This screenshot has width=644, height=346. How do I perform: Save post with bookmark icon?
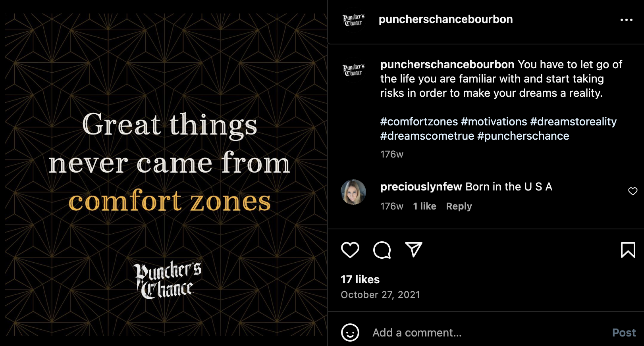tap(628, 250)
